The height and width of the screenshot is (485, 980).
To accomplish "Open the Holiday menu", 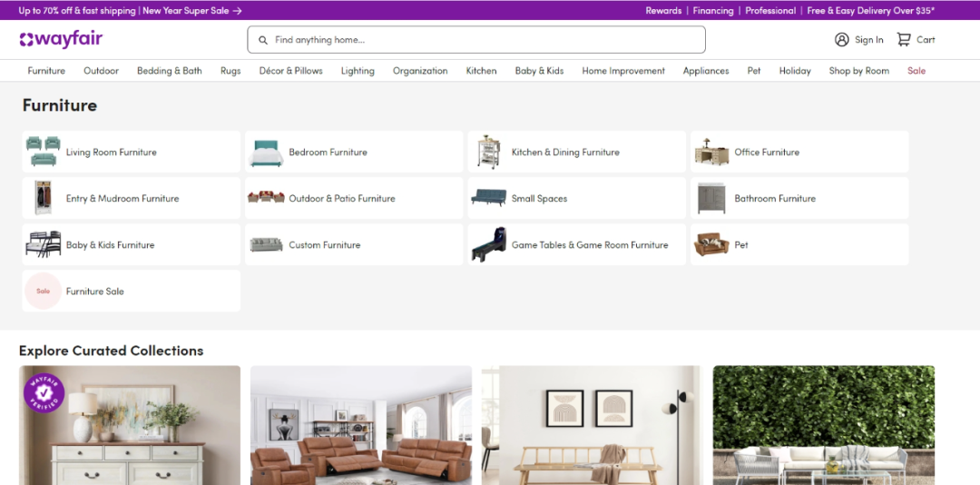I will pyautogui.click(x=795, y=71).
